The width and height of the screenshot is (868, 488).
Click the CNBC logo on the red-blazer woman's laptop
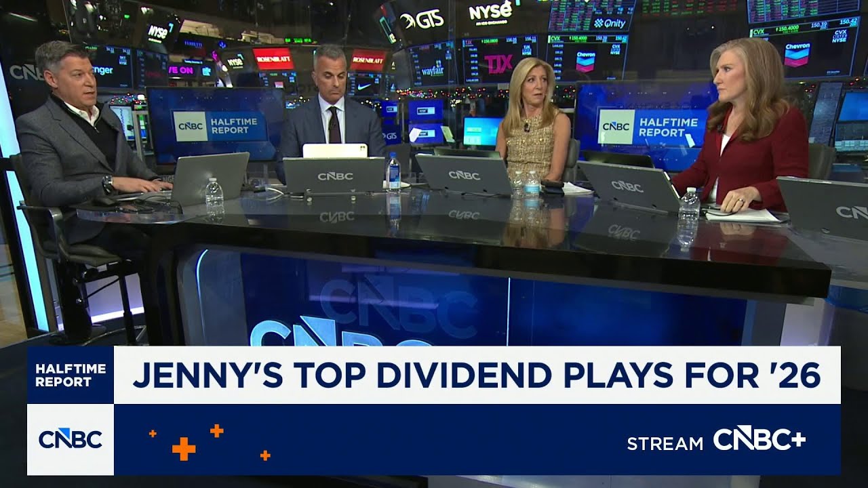pyautogui.click(x=627, y=186)
